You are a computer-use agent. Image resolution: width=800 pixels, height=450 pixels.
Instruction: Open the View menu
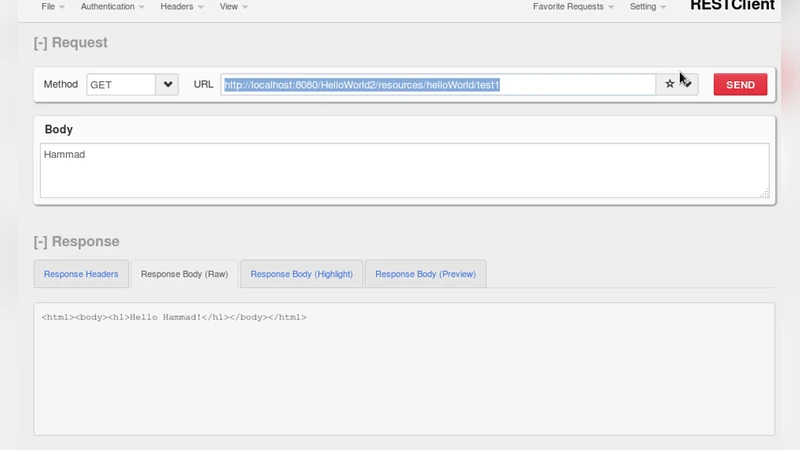(x=233, y=6)
